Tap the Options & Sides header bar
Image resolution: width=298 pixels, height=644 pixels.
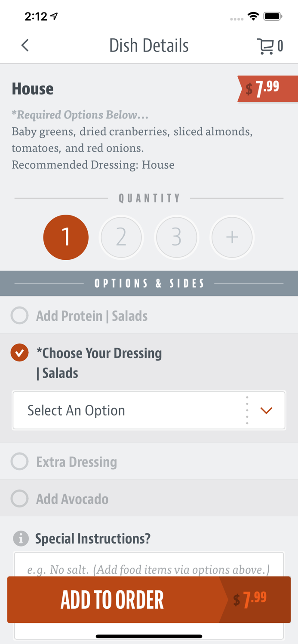[x=149, y=283]
